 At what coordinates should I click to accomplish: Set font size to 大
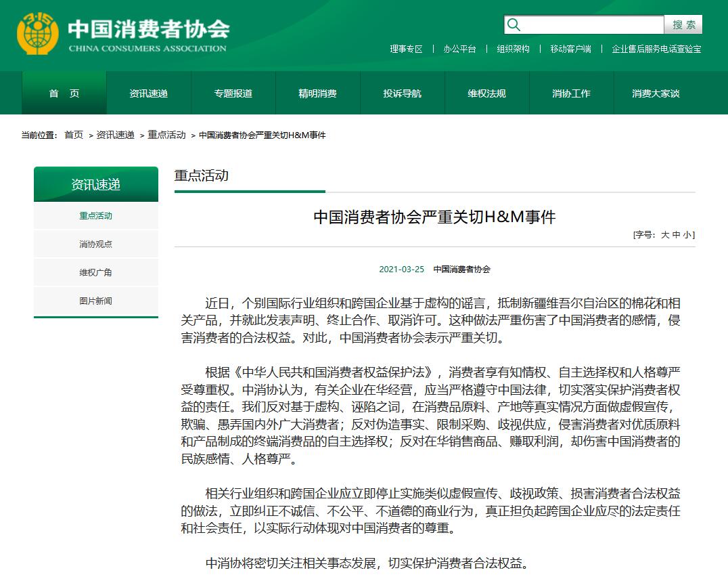tap(665, 235)
